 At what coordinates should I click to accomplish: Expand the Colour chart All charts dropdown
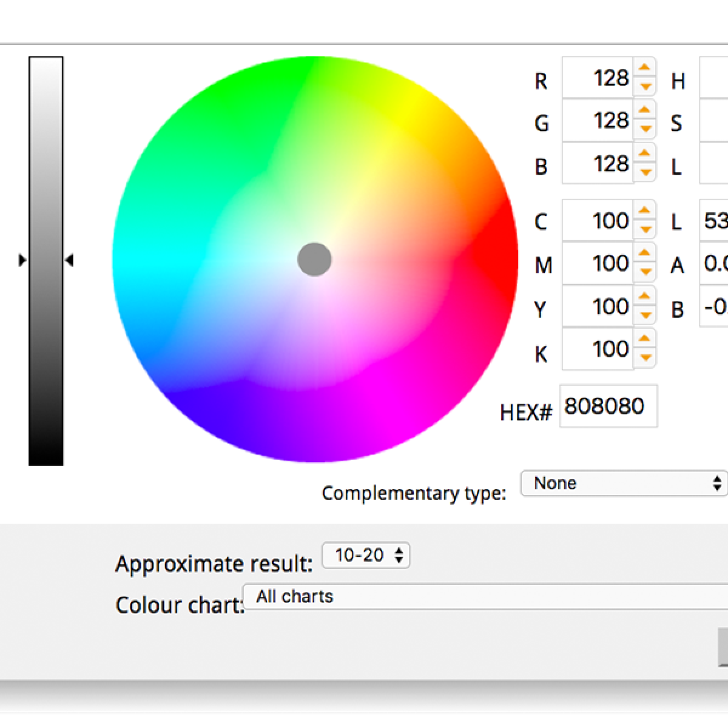pyautogui.click(x=485, y=597)
